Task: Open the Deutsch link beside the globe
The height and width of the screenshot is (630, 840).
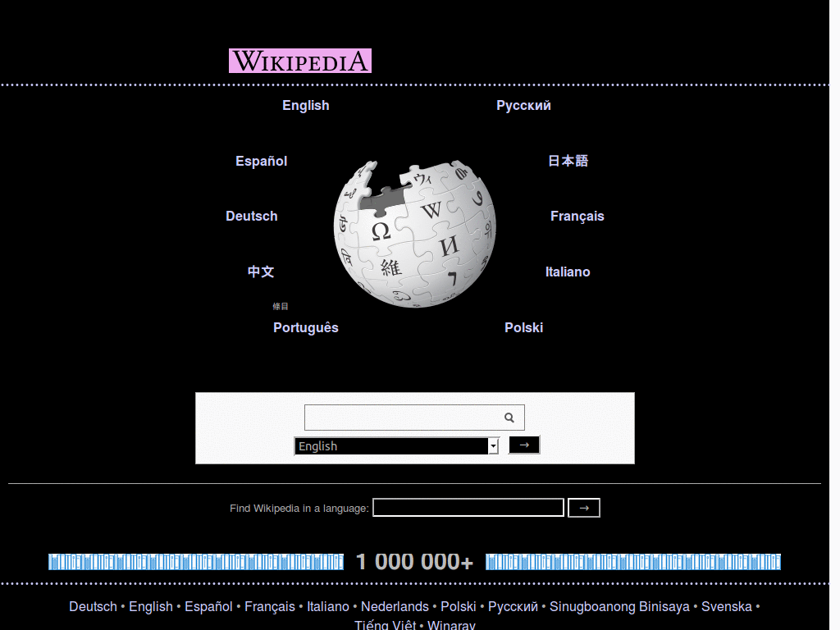Action: 252,217
